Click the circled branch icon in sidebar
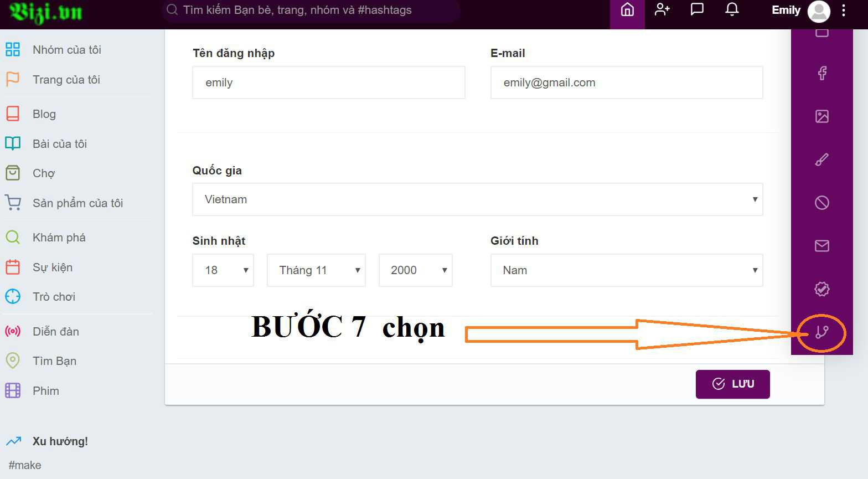Image resolution: width=868 pixels, height=479 pixels. [822, 332]
